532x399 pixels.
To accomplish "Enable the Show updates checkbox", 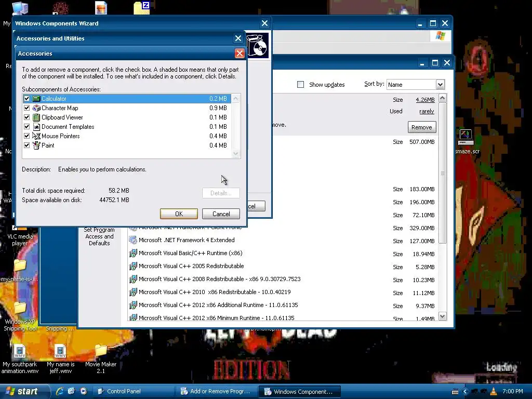I will (301, 85).
